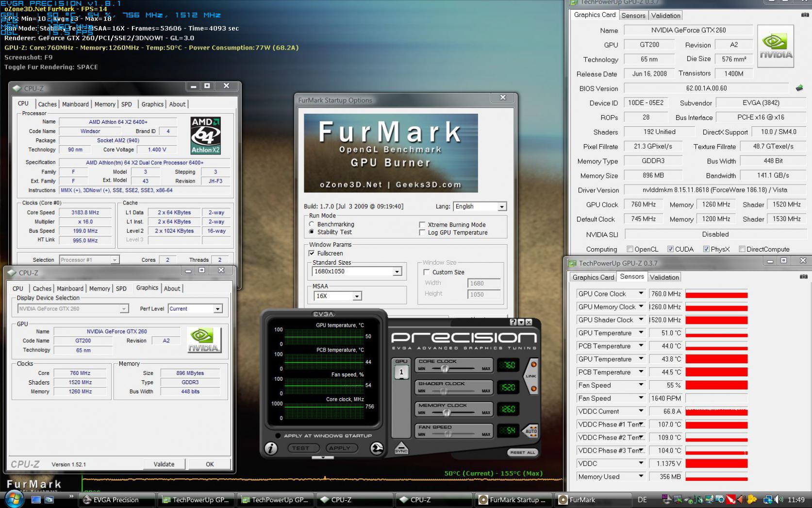Click the Memory Clock slider handle
This screenshot has height=508, width=812.
[447, 413]
